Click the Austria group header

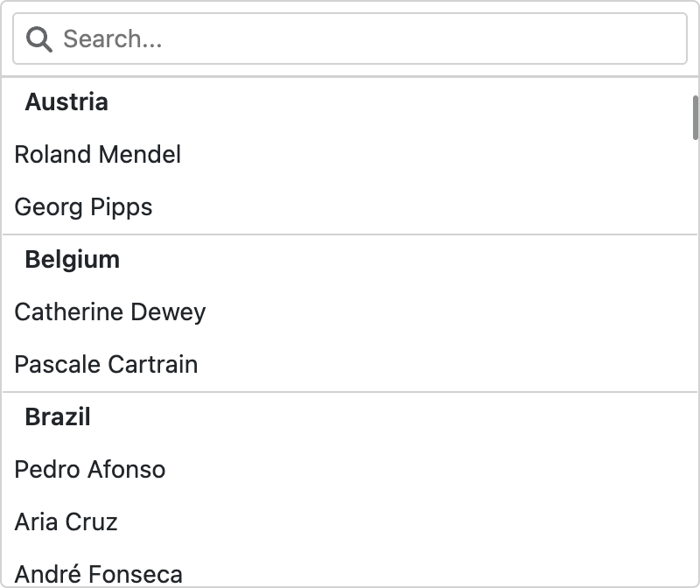[x=66, y=102]
